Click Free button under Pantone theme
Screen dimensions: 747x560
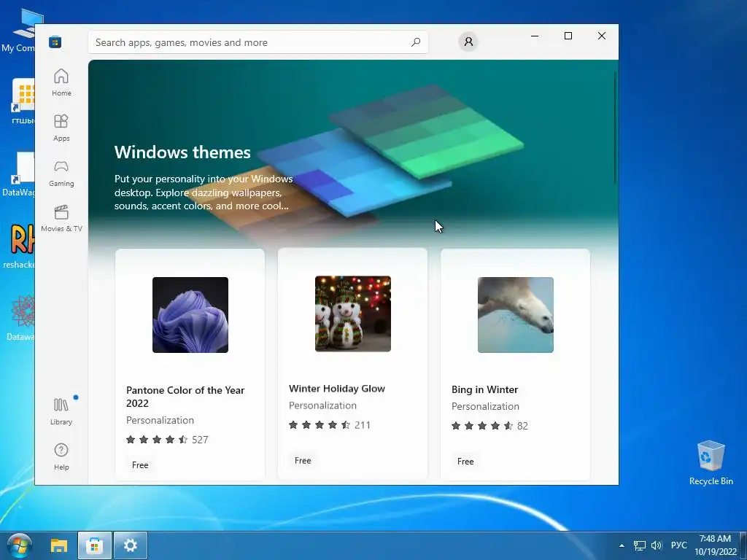(x=140, y=465)
